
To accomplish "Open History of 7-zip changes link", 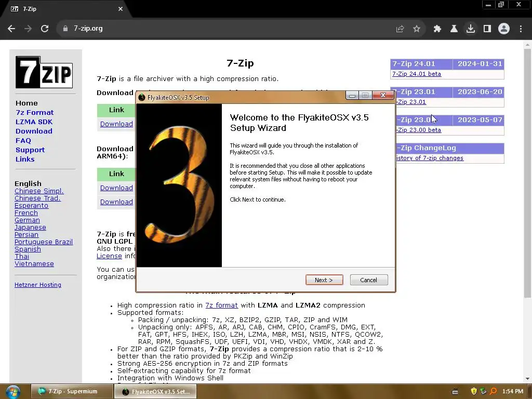I will [x=430, y=158].
